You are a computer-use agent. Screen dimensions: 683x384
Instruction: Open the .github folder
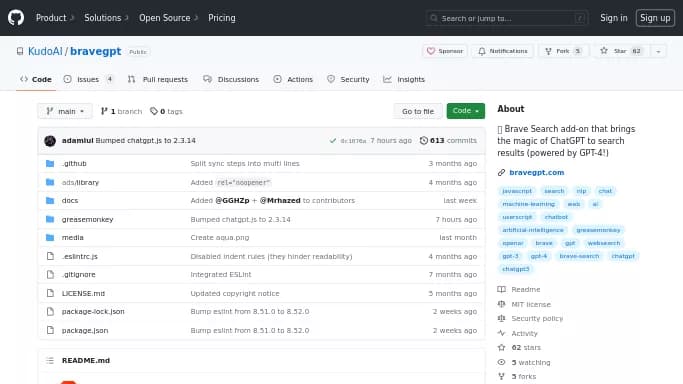(74, 164)
